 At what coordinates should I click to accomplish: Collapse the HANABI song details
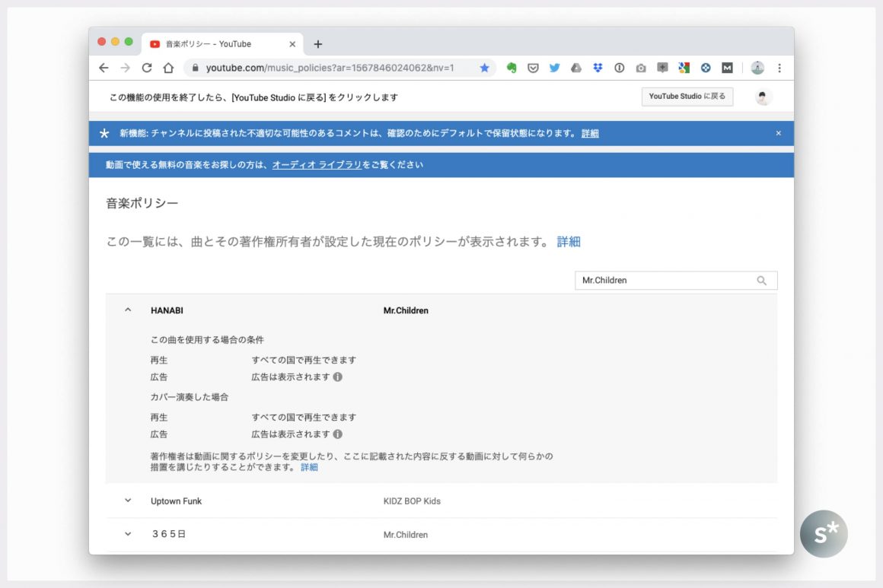tap(128, 310)
